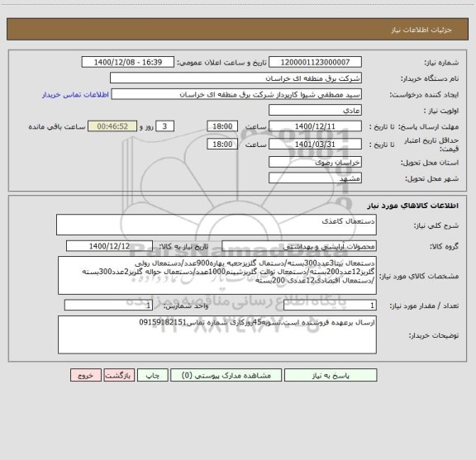Click the شماره نیاز label
The height and width of the screenshot is (460, 476).
(x=441, y=63)
